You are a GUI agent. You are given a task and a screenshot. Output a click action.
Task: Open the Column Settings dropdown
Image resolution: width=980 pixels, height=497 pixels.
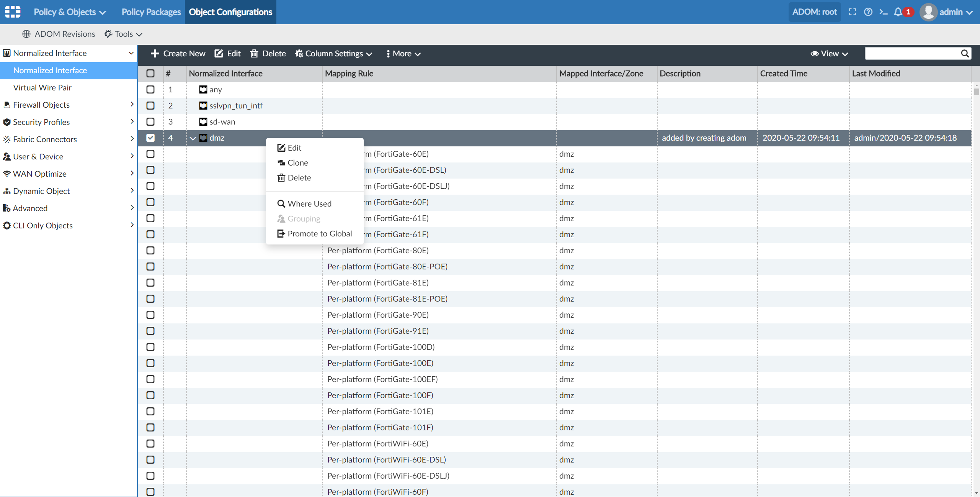334,54
